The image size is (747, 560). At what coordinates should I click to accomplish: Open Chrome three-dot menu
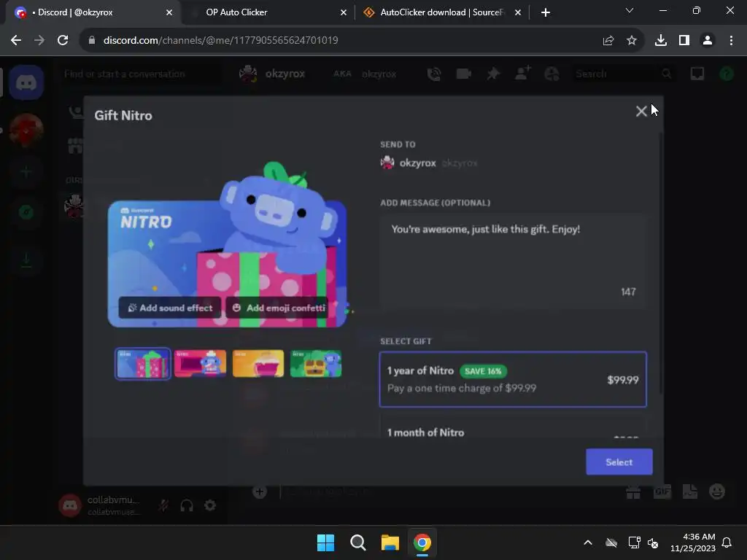coord(731,41)
